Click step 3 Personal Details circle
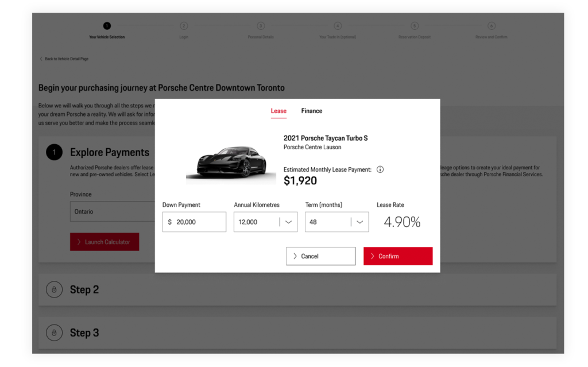This screenshot has width=588, height=367. pos(261,26)
